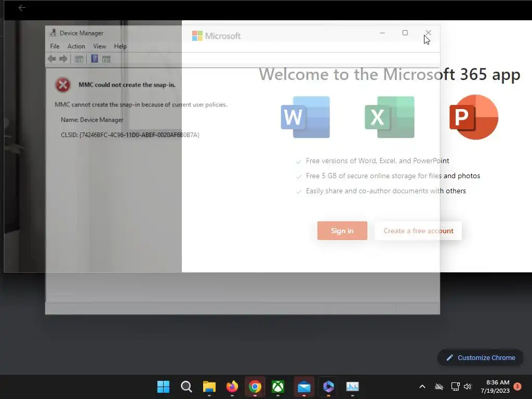
Task: Open the Windows Start menu
Action: [x=164, y=387]
